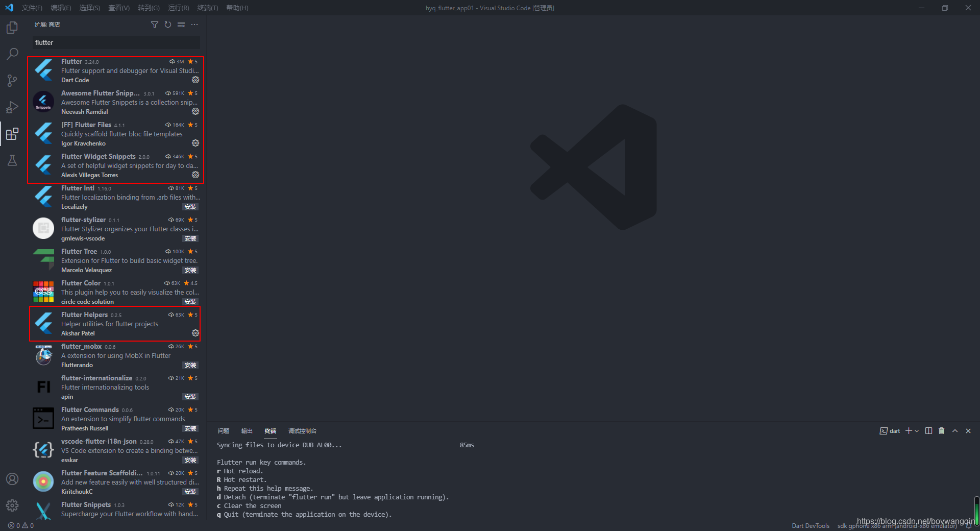980x531 pixels.
Task: Open extensions view more actions menu
Action: 194,25
